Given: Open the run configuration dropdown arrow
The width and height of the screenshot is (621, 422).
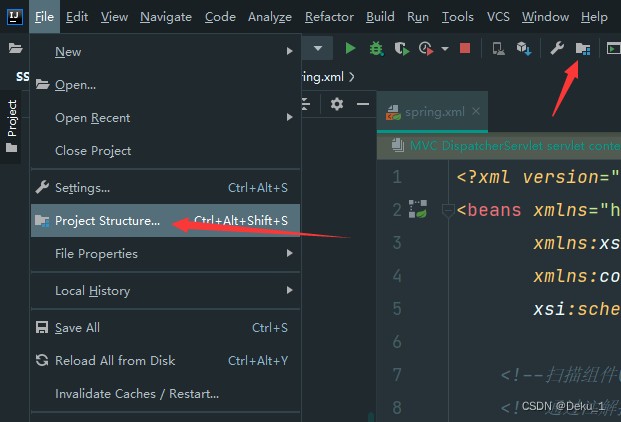Looking at the screenshot, I should coord(318,48).
